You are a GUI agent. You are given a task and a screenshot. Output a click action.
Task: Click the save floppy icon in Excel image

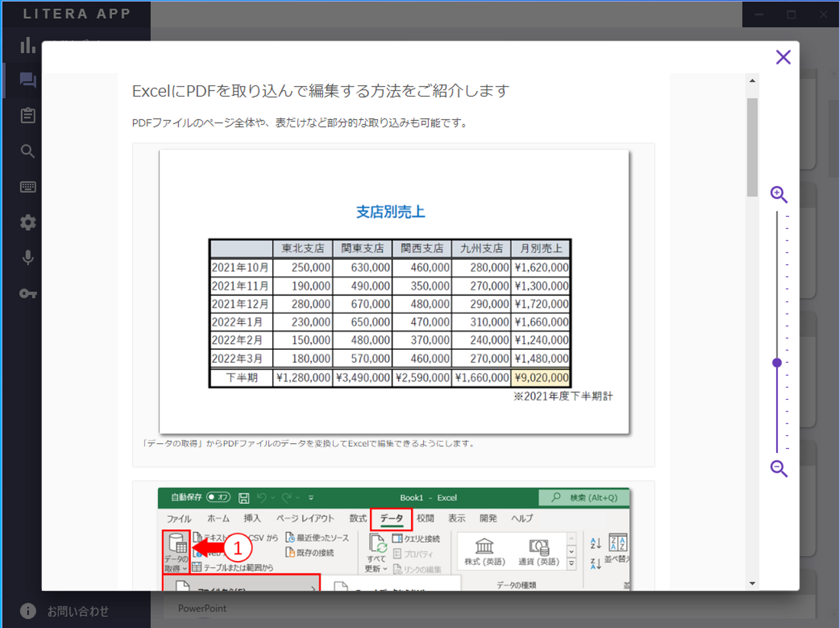tap(244, 498)
